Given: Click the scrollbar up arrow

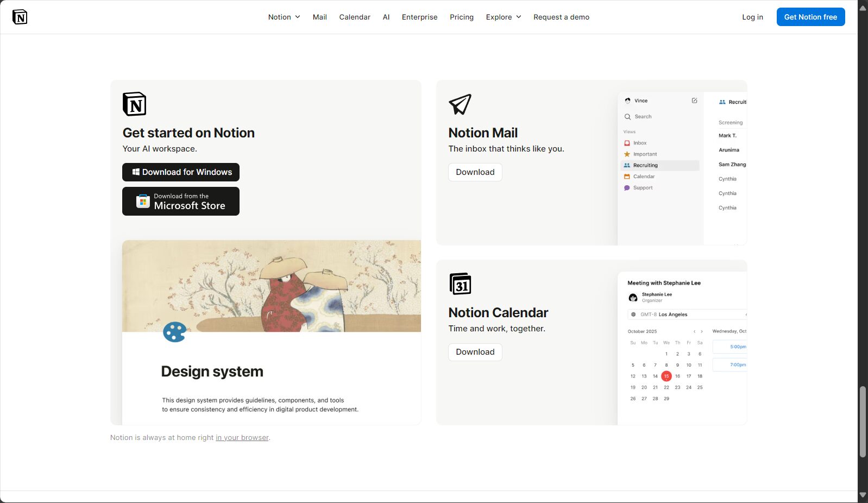Looking at the screenshot, I should (863, 8).
